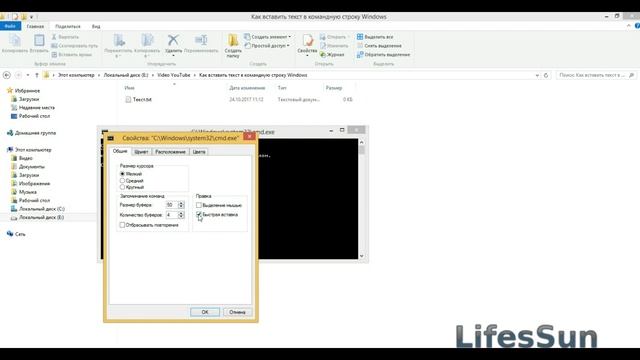The width and height of the screenshot is (640, 360).
Task: Select the Текст.txt file
Action: (x=139, y=100)
